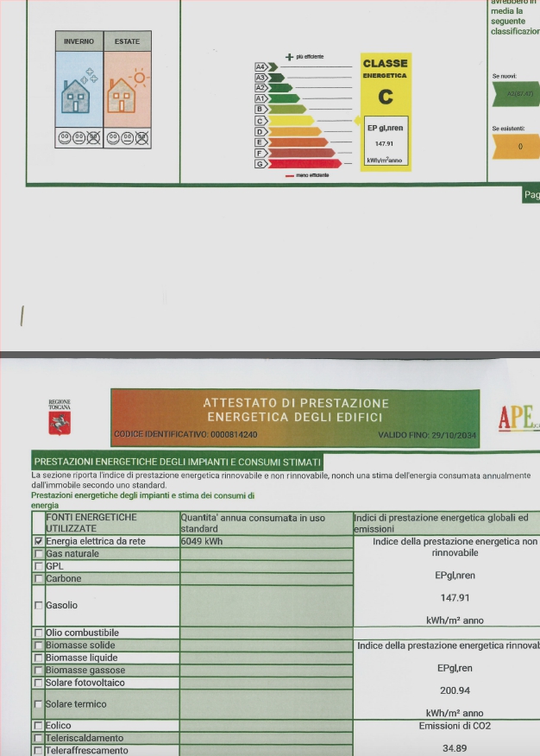Screen dimensions: 540x756
Task: Check the Olio combustibile checkbox
Action: tap(39, 633)
